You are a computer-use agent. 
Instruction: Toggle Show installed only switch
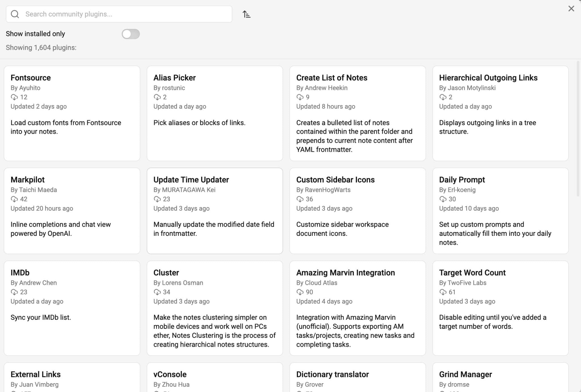(x=130, y=34)
